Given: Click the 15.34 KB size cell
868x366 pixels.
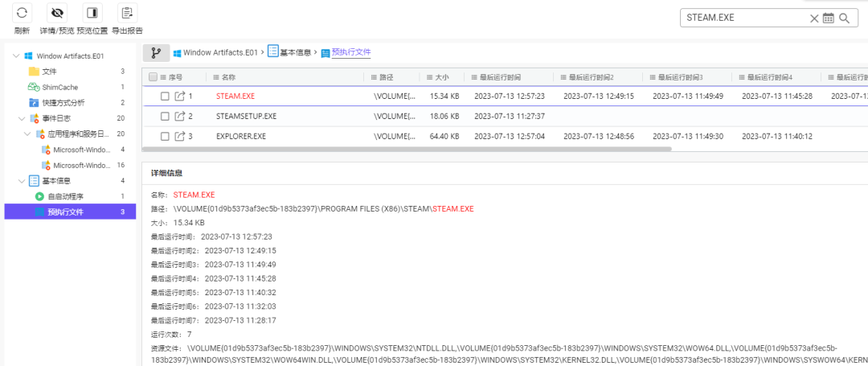Looking at the screenshot, I should click(444, 97).
